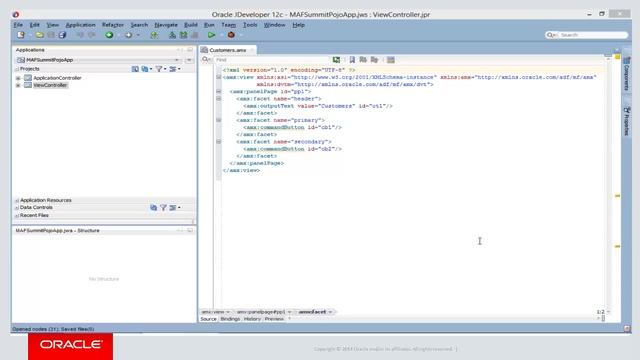The height and width of the screenshot is (360, 640).
Task: Open the Help menu
Action: coord(298,25)
